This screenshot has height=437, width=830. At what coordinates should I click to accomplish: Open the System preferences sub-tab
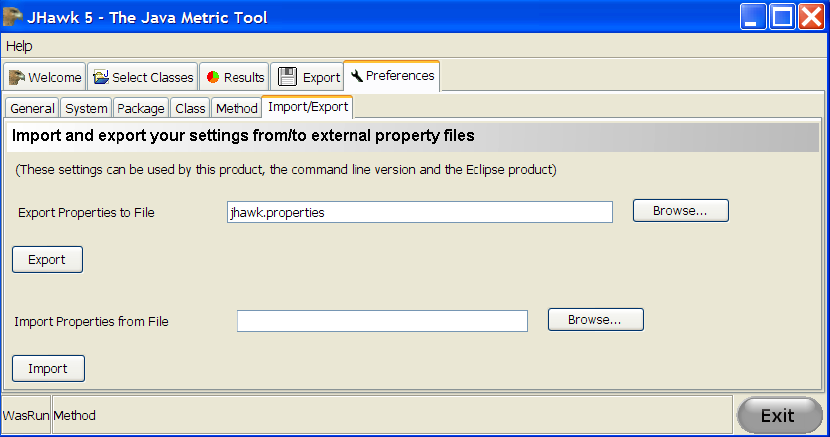coord(86,108)
